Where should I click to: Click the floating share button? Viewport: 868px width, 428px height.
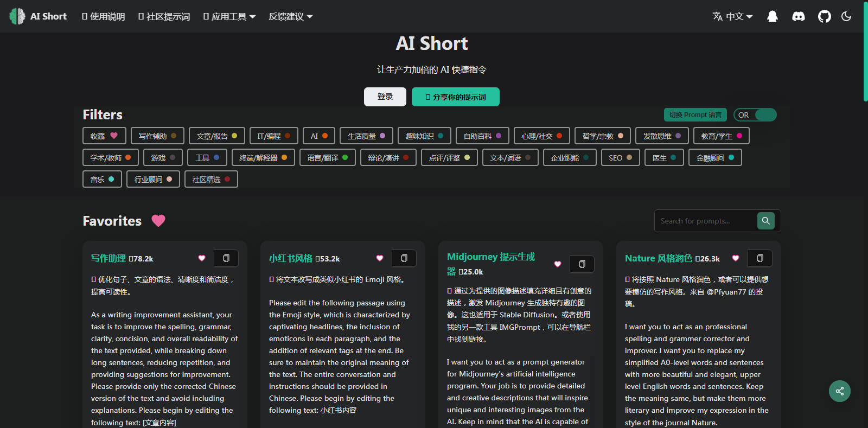840,391
